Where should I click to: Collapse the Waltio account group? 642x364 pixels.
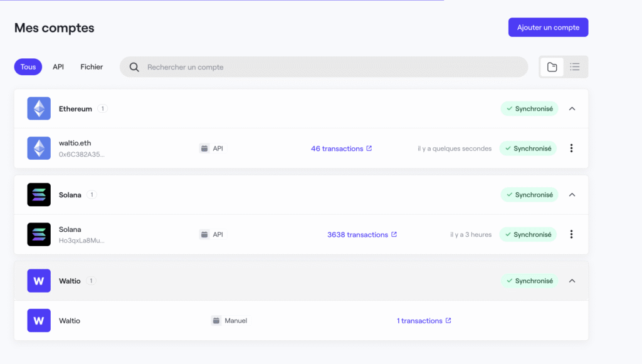[x=571, y=281]
